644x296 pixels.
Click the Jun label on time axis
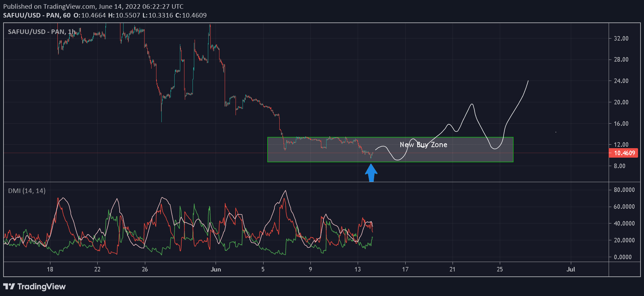[216, 269]
